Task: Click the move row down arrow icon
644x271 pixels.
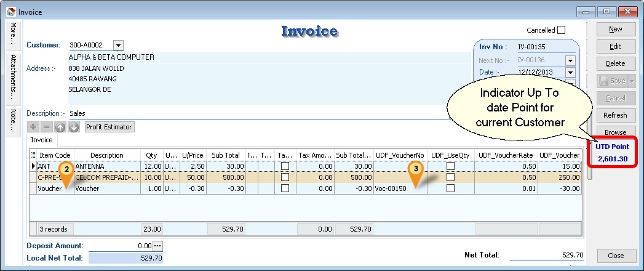Action: 74,127
